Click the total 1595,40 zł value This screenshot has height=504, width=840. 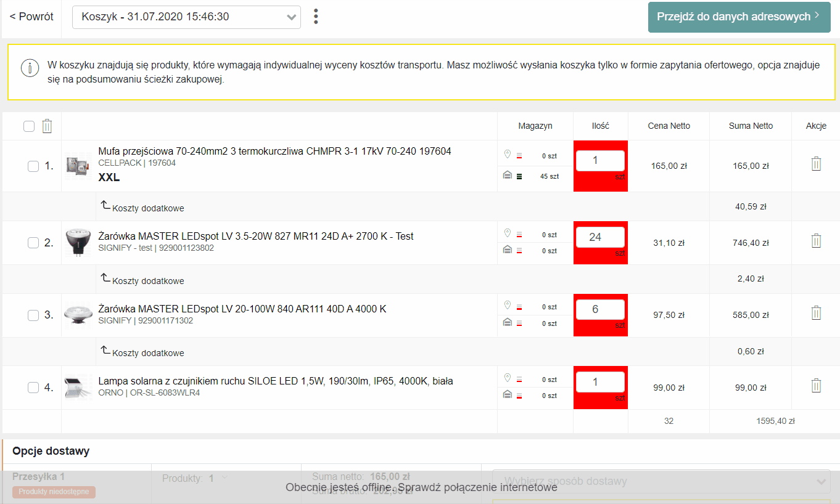point(775,421)
